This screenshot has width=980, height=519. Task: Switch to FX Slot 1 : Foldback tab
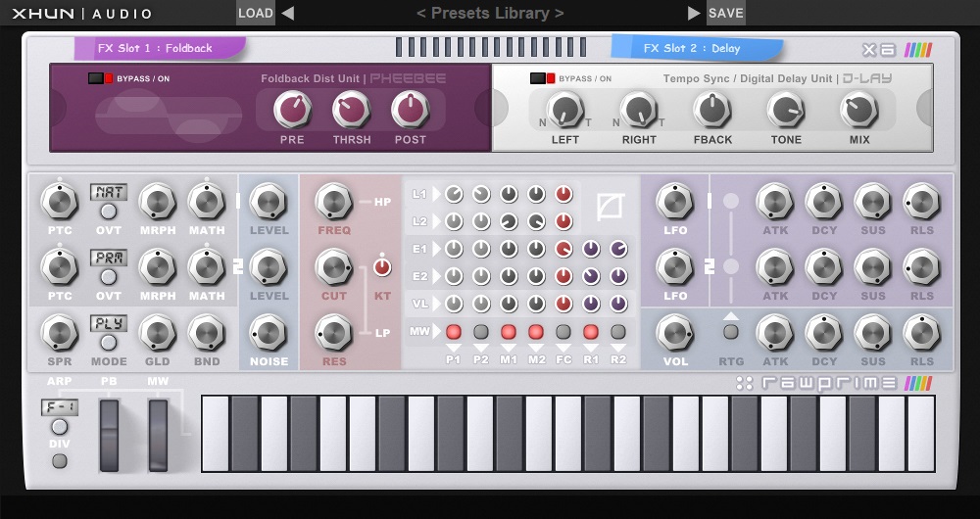157,48
